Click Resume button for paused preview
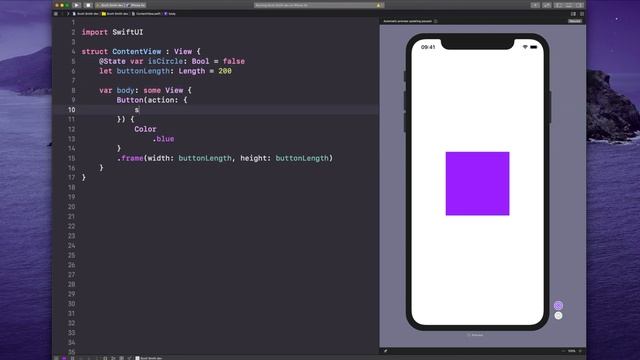The height and width of the screenshot is (360, 640). point(575,21)
